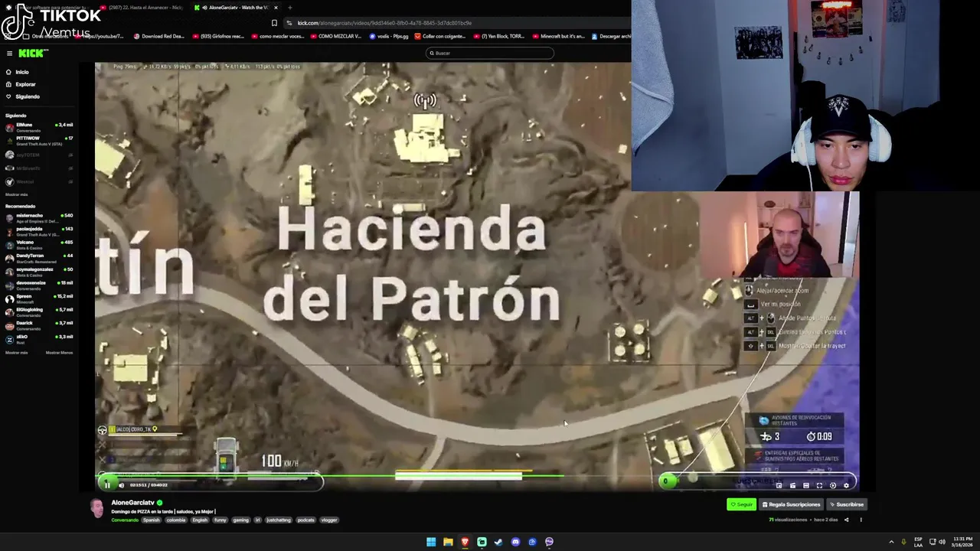Open voxiis - Pfps.gg bookmark
This screenshot has height=551, width=980.
pos(390,36)
